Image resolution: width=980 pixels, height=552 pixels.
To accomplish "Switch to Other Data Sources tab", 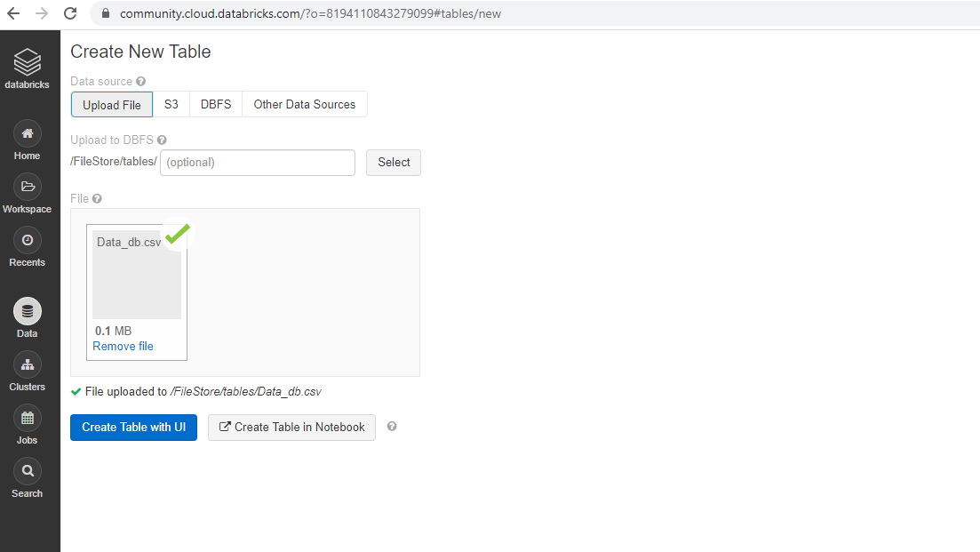I will pyautogui.click(x=305, y=104).
